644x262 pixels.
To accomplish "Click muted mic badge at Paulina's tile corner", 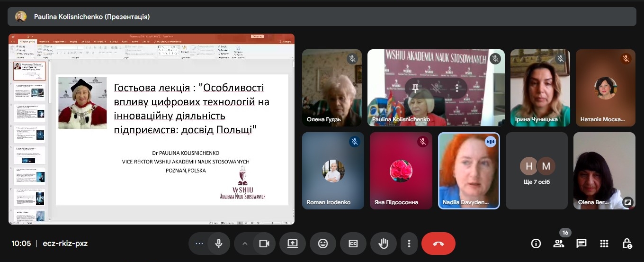I will (495, 59).
